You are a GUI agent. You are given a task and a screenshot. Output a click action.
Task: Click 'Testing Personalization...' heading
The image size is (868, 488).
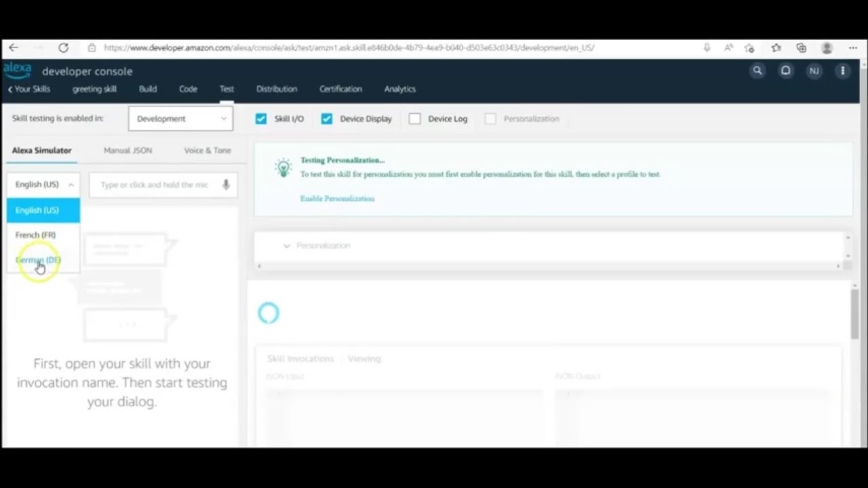click(342, 161)
